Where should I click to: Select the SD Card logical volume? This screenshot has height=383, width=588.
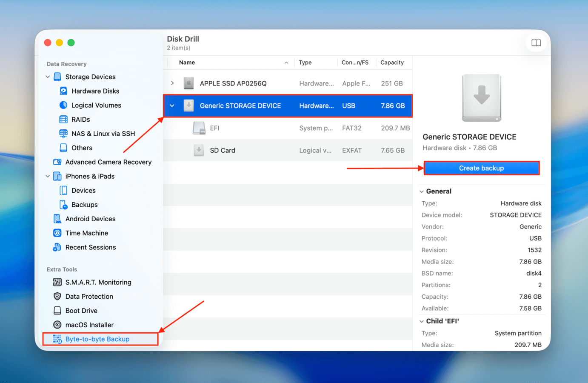coord(223,150)
